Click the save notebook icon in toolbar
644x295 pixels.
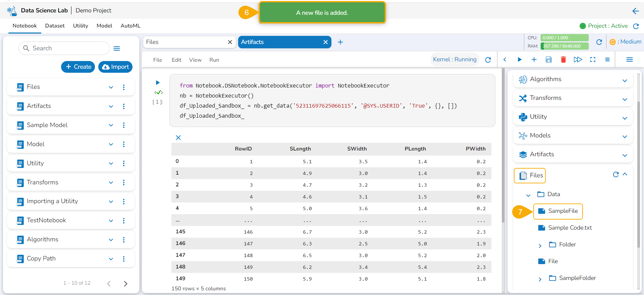[548, 60]
